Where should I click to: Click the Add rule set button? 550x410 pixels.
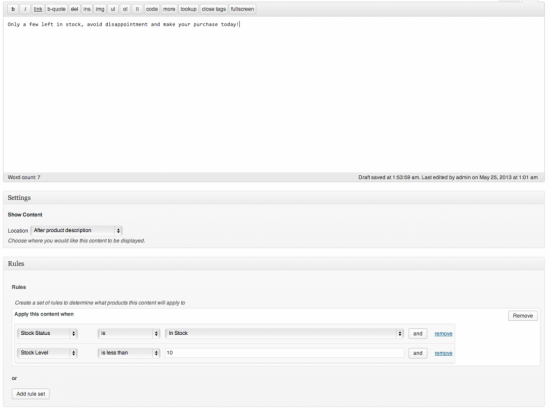tap(31, 394)
